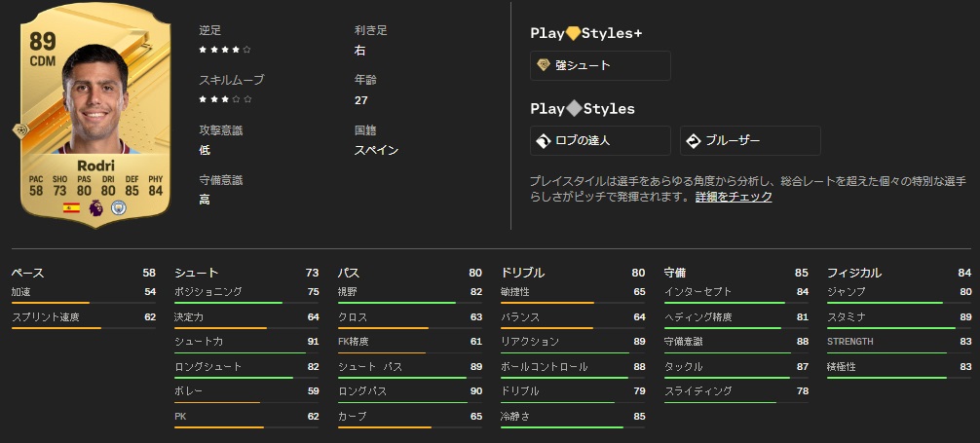Viewport: 980px width, 443px height.
Task: Click the Premier League badge on card
Action: coord(95,207)
